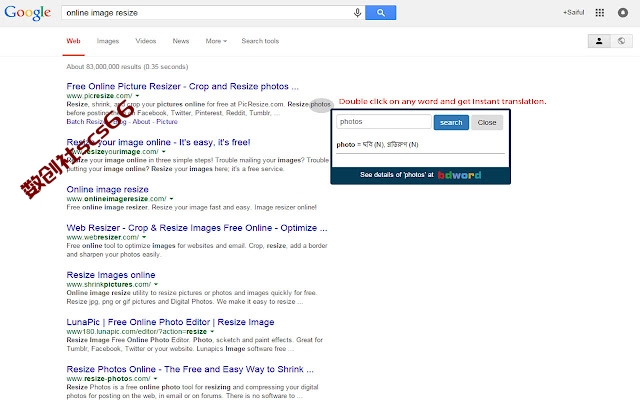Click See details of 'photos' at text

[x=396, y=175]
